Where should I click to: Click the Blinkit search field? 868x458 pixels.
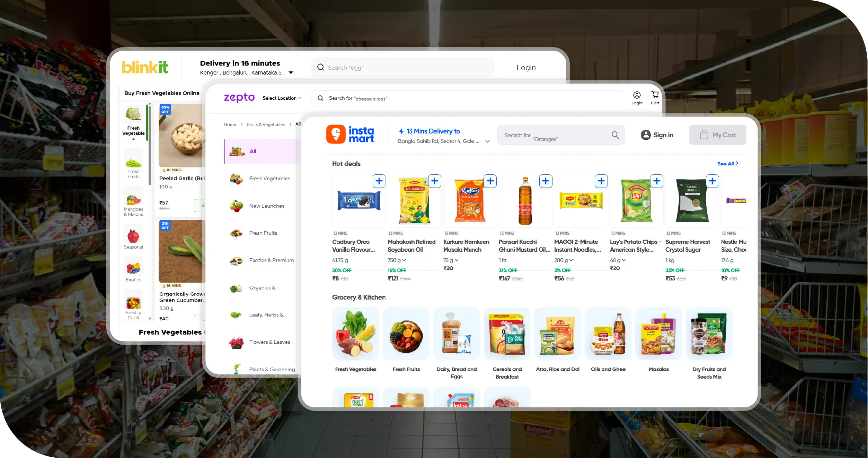click(x=402, y=67)
